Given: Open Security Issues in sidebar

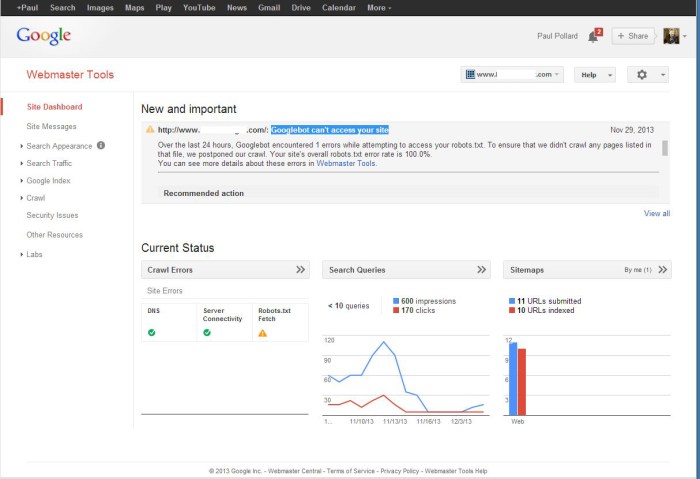Looking at the screenshot, I should point(52,215).
